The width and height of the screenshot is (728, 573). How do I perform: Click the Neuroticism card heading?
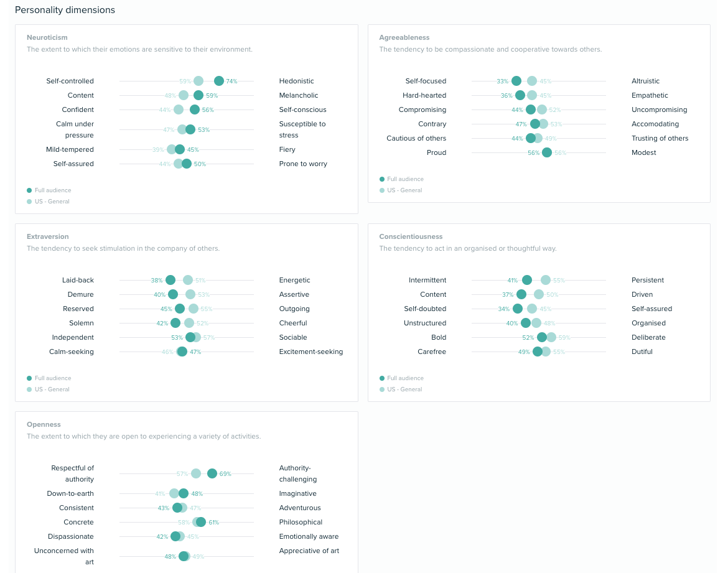pos(47,37)
